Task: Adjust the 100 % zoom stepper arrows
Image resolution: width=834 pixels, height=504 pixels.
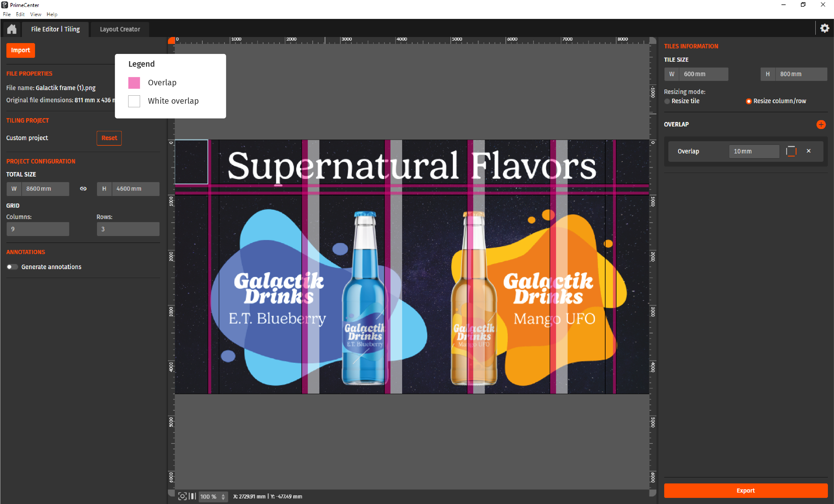Action: point(223,496)
